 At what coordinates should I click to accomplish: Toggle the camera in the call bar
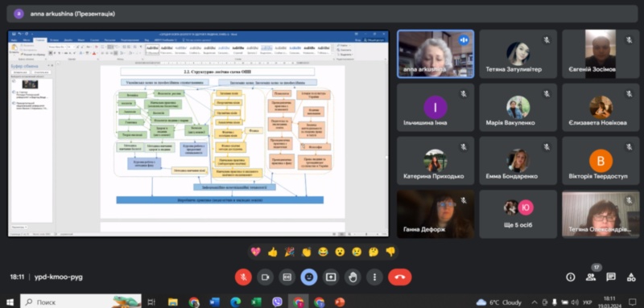coord(265,277)
